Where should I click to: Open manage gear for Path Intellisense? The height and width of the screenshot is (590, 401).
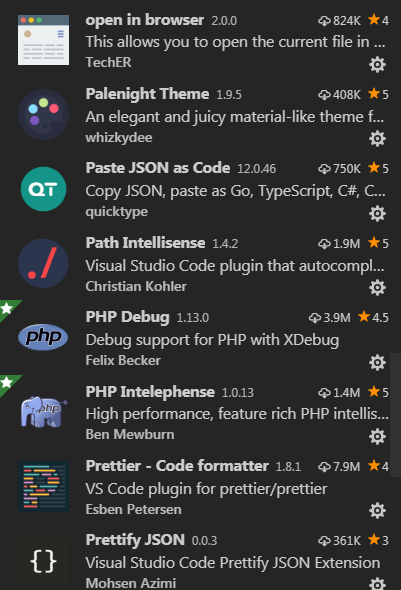click(377, 288)
